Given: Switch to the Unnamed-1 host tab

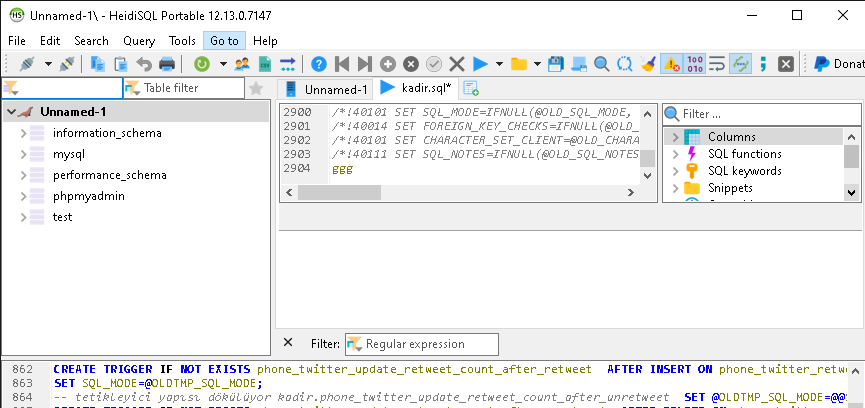Looking at the screenshot, I should (x=325, y=89).
